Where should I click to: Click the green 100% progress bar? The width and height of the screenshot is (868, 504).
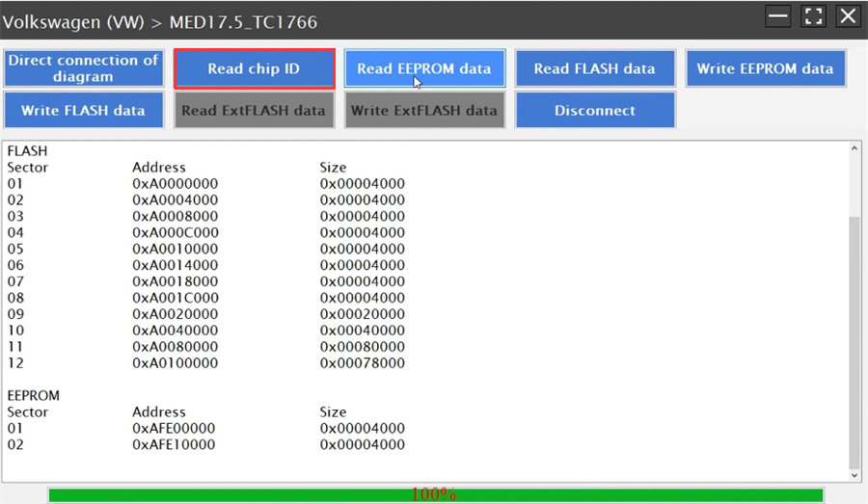point(434,494)
